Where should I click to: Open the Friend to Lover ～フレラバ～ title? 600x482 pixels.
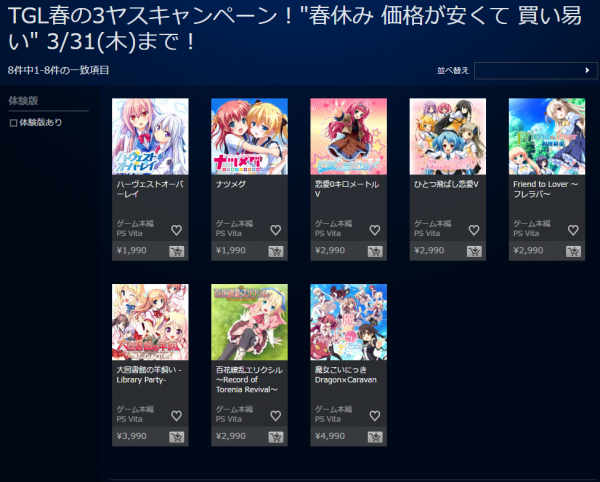(x=545, y=189)
